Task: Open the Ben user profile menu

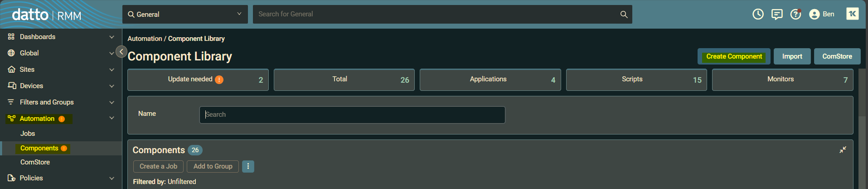Action: [x=822, y=14]
